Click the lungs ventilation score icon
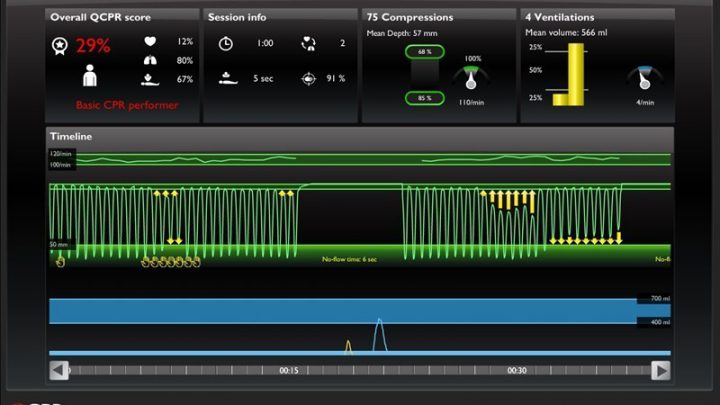This screenshot has height=405, width=720. tap(150, 60)
